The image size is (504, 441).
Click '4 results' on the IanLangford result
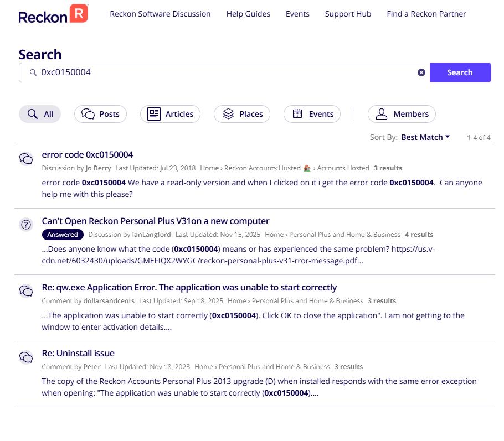[419, 235]
